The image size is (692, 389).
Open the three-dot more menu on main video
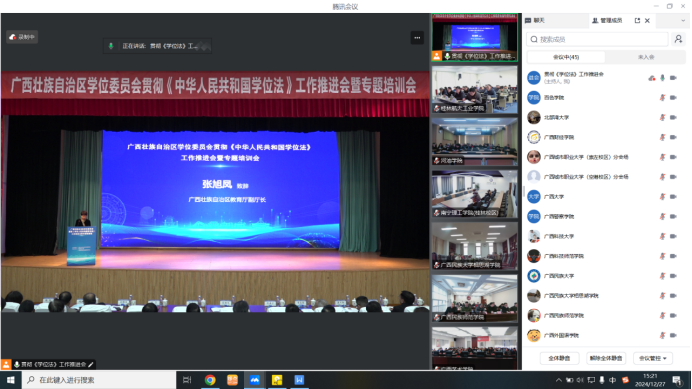(417, 38)
